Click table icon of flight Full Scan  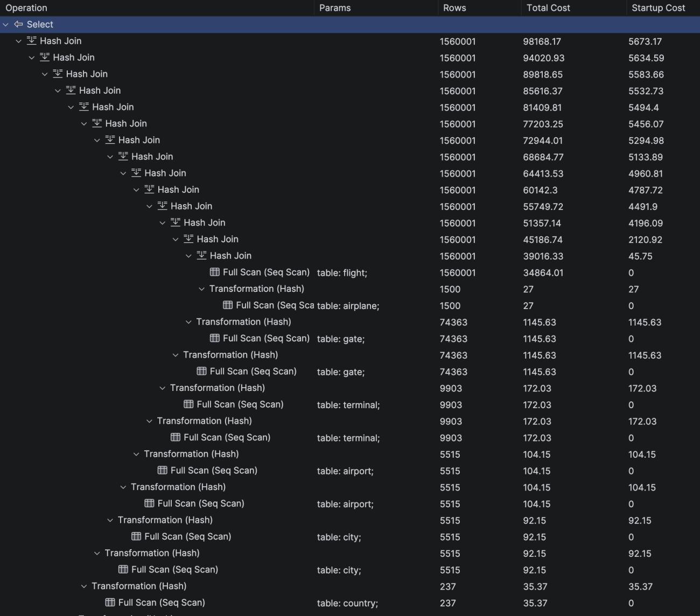(215, 272)
